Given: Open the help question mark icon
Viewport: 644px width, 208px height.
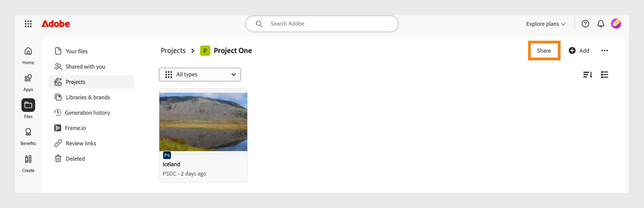Looking at the screenshot, I should [x=585, y=24].
